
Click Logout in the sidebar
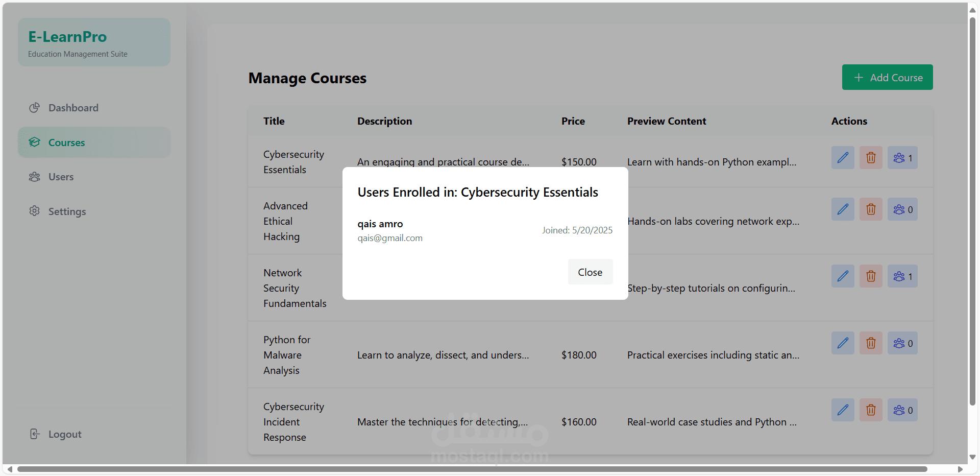click(94, 434)
